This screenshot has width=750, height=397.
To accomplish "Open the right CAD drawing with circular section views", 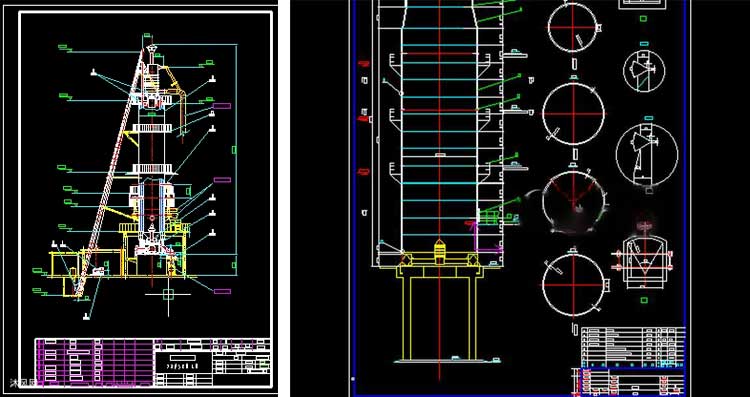I will pos(520,198).
